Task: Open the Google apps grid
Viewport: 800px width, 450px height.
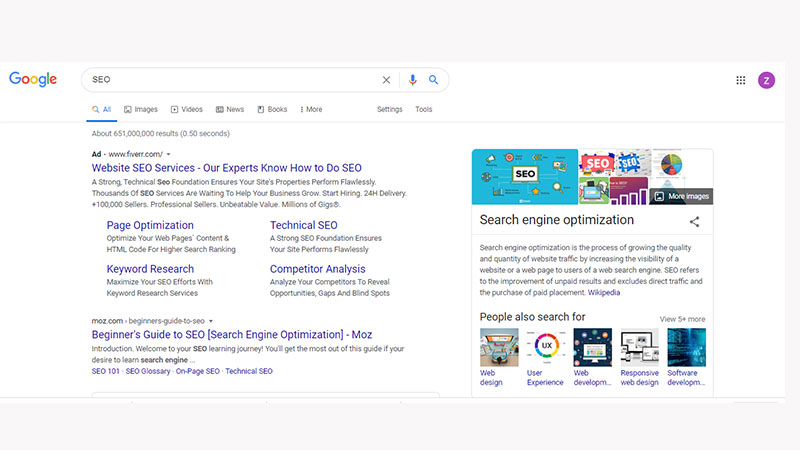Action: pyautogui.click(x=741, y=80)
